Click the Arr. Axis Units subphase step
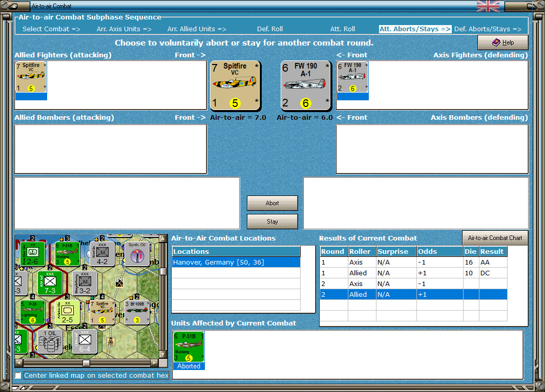 tap(124, 29)
